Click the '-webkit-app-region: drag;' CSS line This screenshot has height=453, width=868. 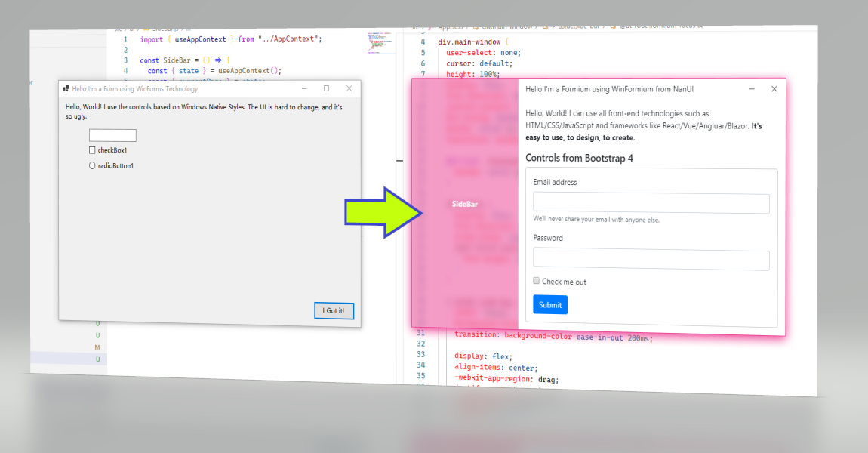tap(506, 379)
